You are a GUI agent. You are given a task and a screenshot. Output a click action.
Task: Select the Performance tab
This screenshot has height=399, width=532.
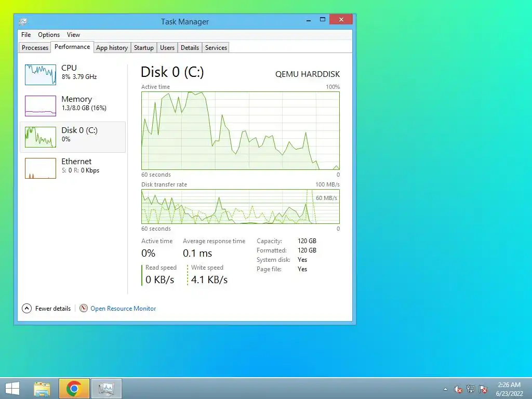click(x=72, y=47)
